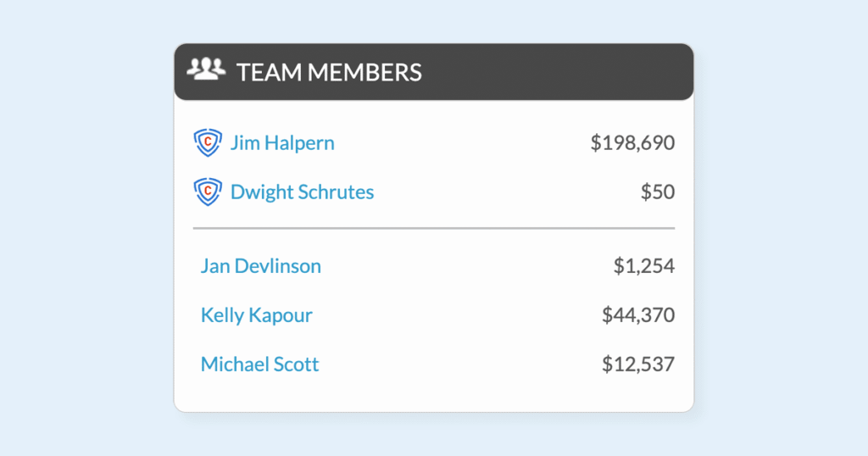Click the TEAM MEMBERS header title
This screenshot has width=868, height=456.
[329, 72]
